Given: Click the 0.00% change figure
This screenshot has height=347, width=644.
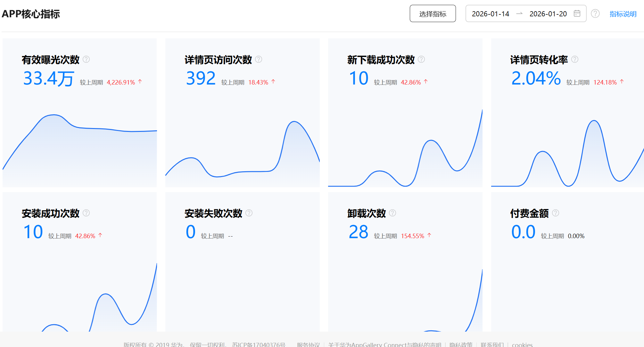Looking at the screenshot, I should pos(576,236).
